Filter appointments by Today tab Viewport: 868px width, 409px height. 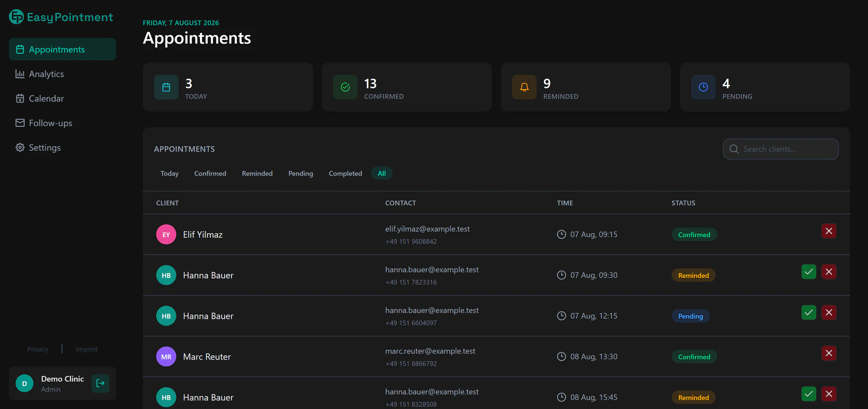pos(169,173)
